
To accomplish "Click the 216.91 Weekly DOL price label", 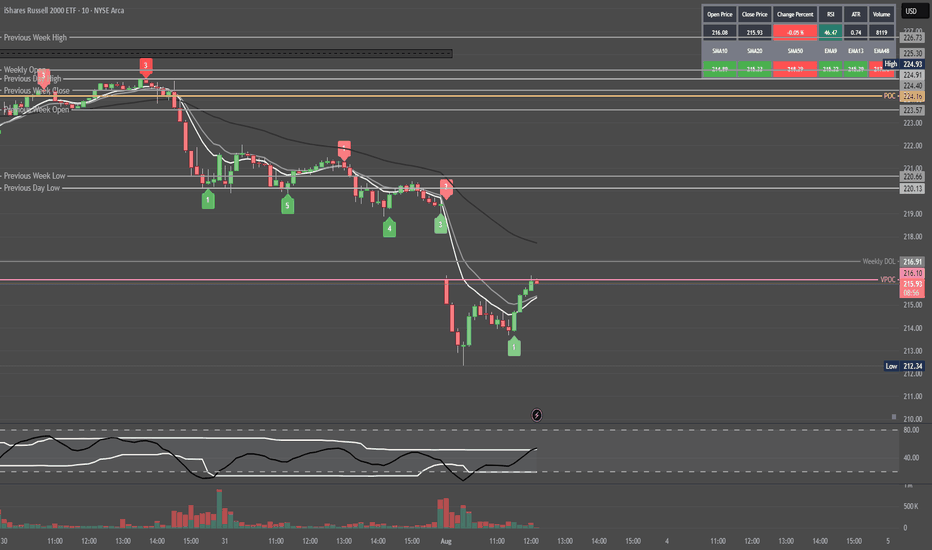I will [912, 262].
